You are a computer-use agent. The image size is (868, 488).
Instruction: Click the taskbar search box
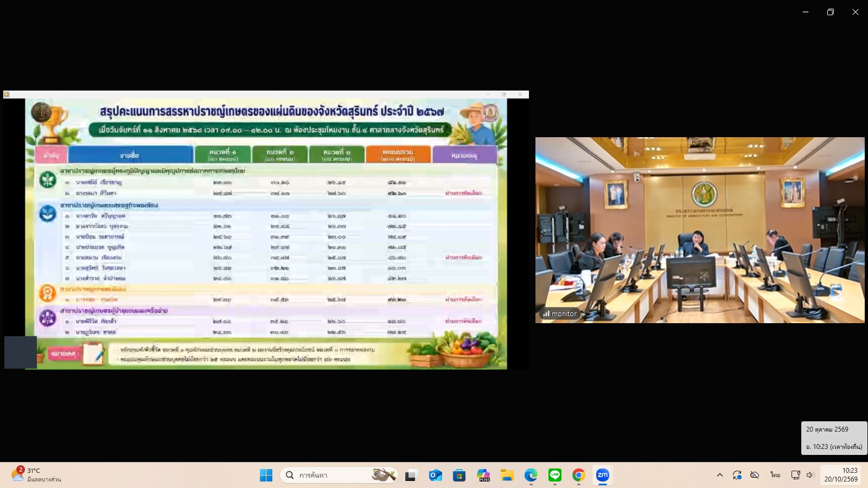tap(339, 476)
